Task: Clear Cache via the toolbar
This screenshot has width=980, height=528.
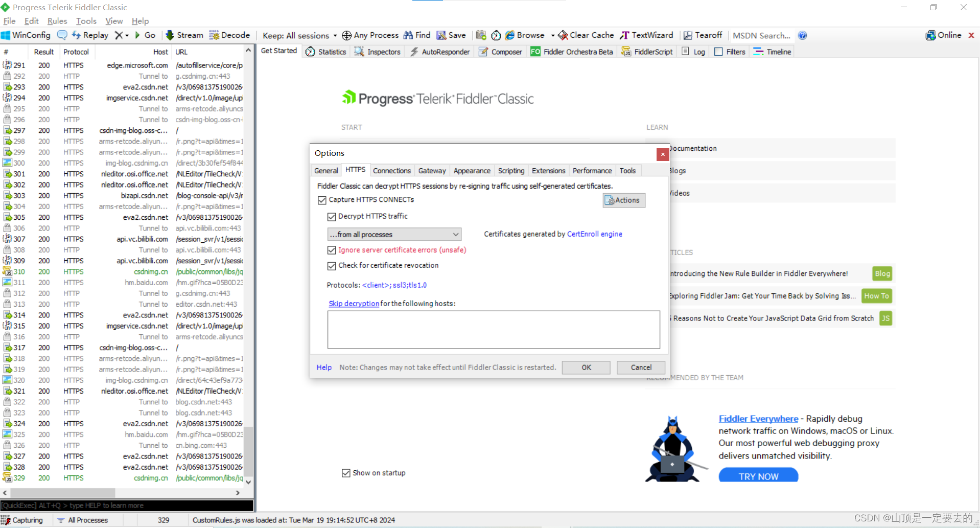Action: coord(586,35)
